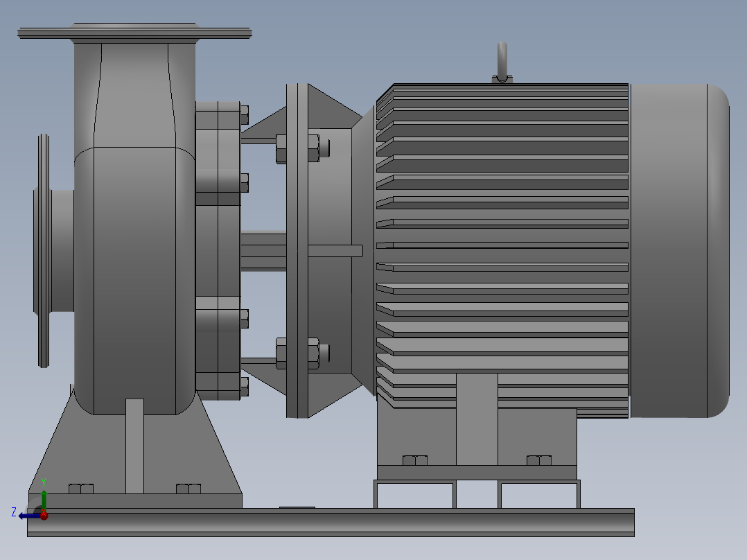Click the blue Z axis arrow of triad
This screenshot has height=560, width=747.
tap(28, 516)
